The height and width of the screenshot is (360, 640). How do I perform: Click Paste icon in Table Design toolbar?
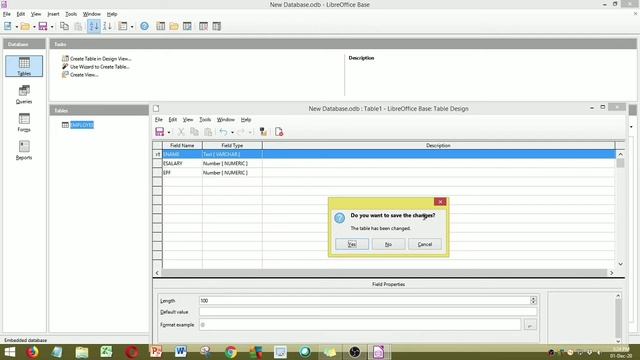pyautogui.click(x=208, y=131)
